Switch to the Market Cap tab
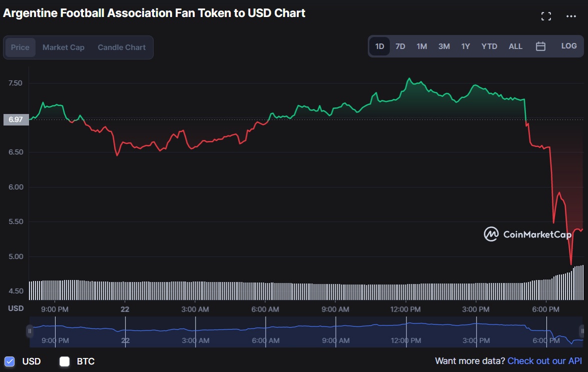 pos(64,47)
